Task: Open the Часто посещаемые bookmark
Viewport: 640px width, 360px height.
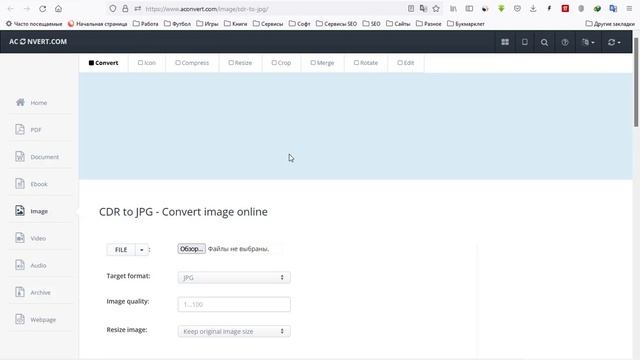Action: pos(34,24)
